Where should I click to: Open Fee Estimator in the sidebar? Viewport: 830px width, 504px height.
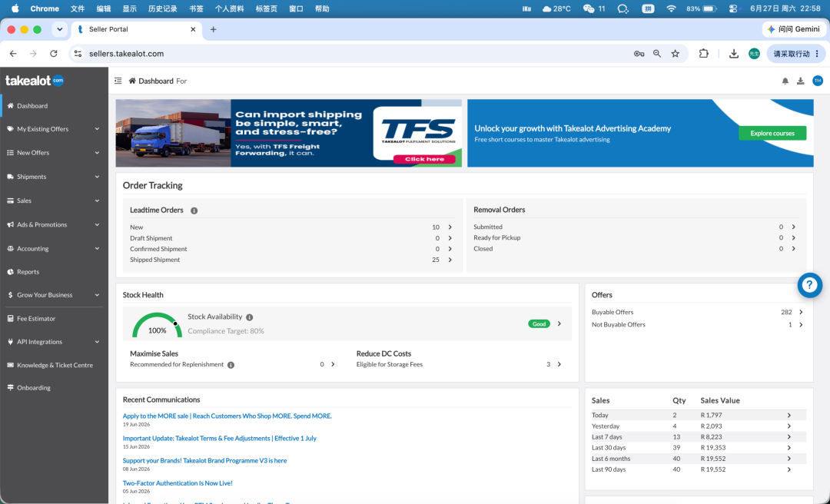point(54,319)
